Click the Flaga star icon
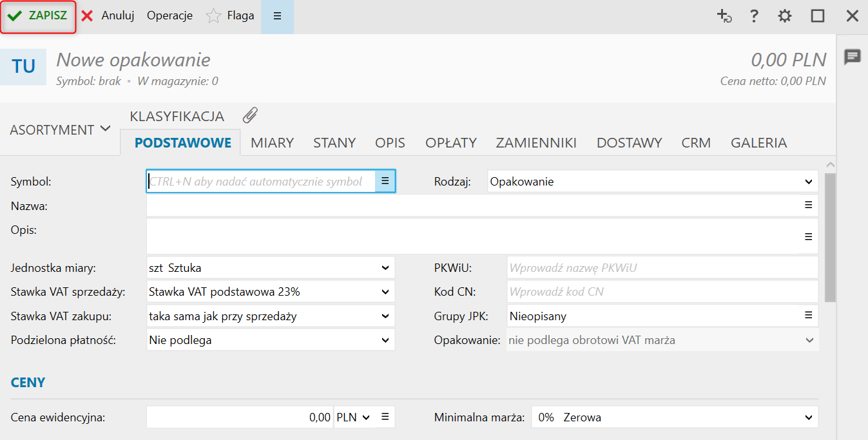The width and height of the screenshot is (868, 440). coord(213,16)
